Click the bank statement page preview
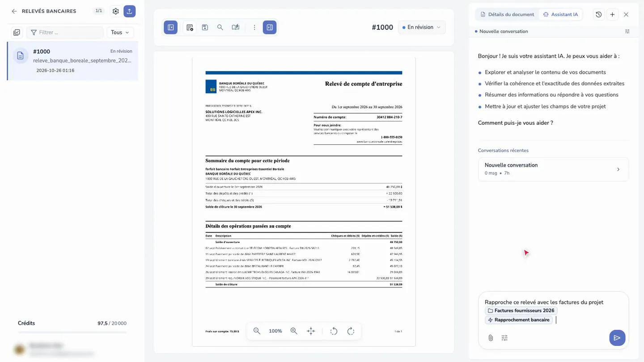 (304, 202)
